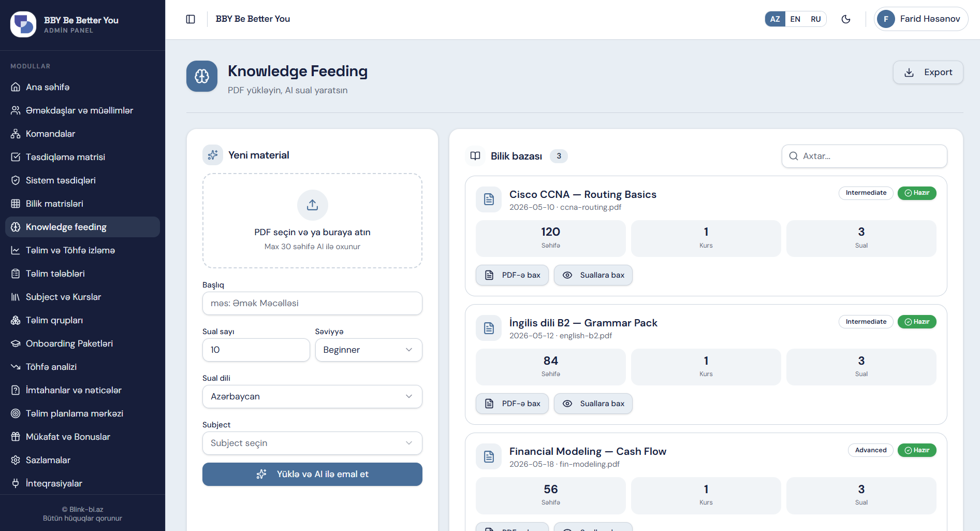
Task: Select AZ language option
Action: tap(775, 19)
